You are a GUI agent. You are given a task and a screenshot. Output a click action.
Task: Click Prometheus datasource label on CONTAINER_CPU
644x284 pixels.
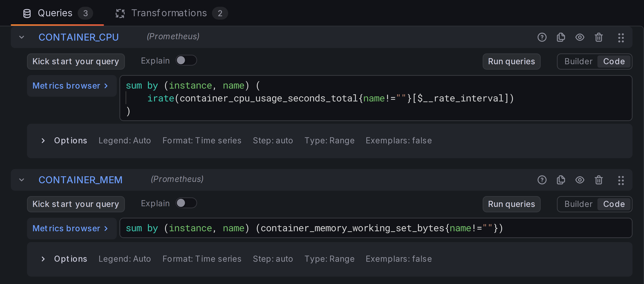(173, 36)
